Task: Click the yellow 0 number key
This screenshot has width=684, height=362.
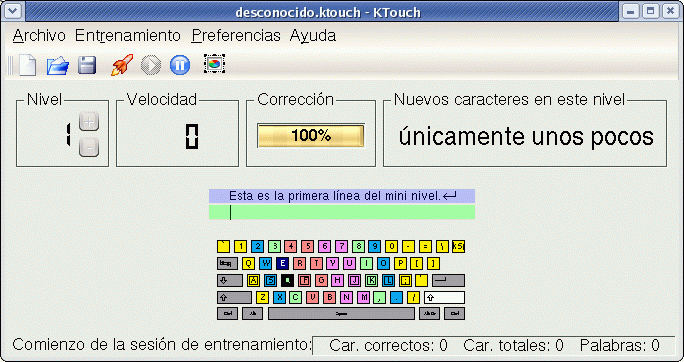Action: [x=391, y=246]
